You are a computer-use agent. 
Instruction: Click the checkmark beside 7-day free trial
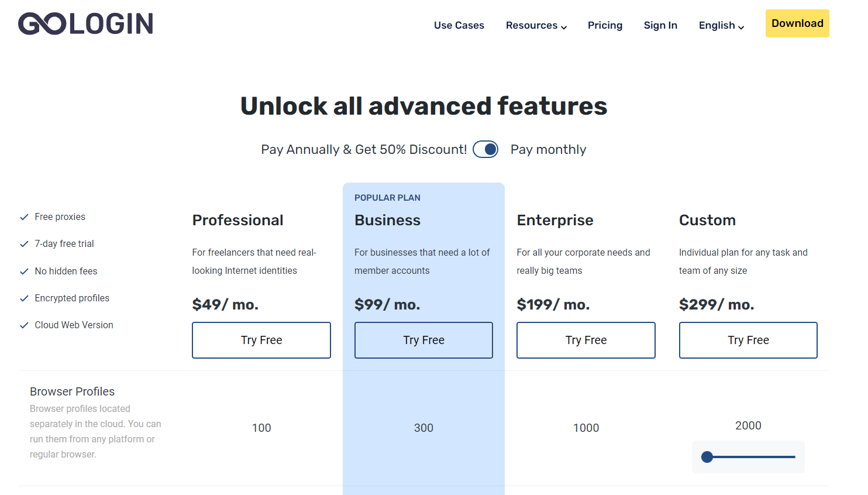(x=24, y=244)
